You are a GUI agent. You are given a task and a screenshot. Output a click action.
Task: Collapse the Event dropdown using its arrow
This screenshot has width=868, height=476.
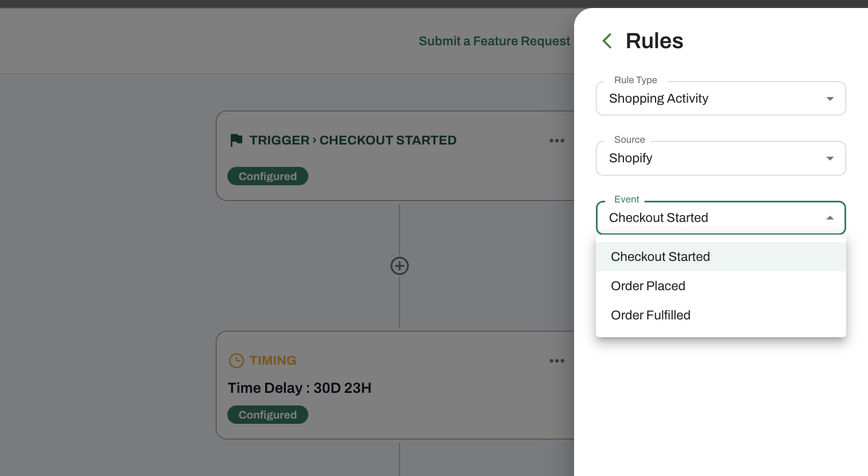[x=830, y=218]
